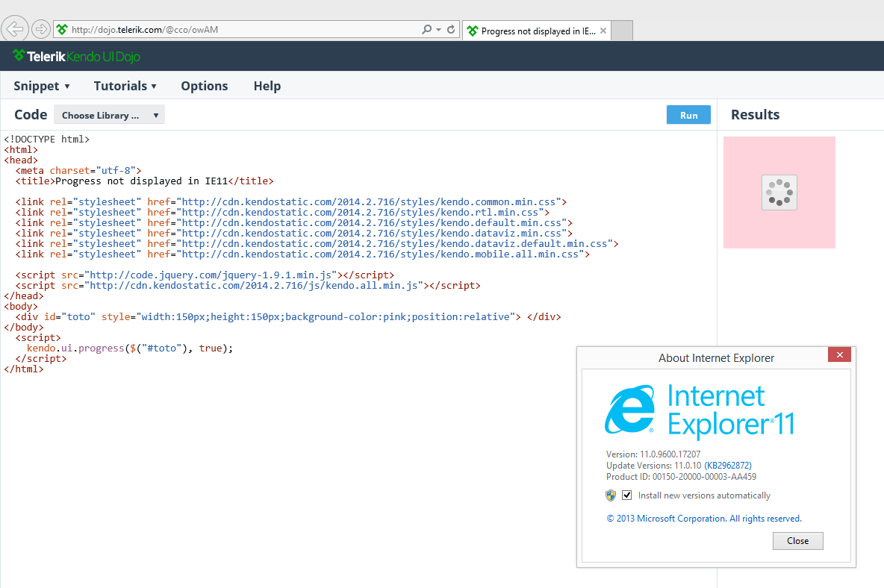Close the 'Progress not displayed in IE' tab
884x588 pixels.
pyautogui.click(x=603, y=31)
